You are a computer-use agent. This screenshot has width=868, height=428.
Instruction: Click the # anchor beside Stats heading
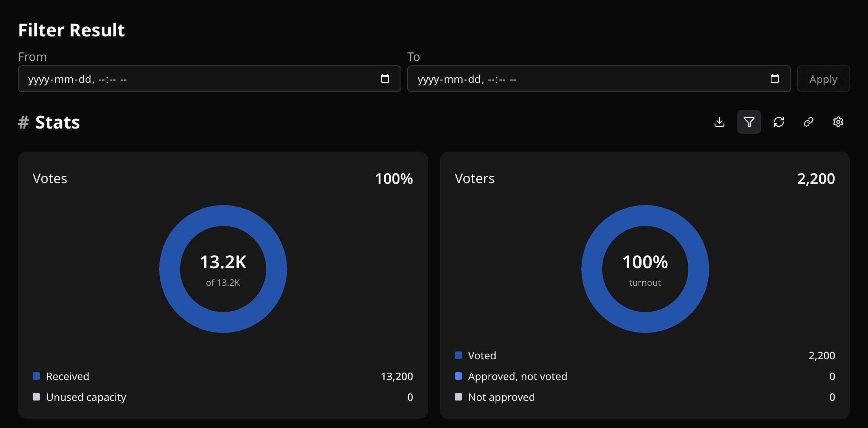23,122
